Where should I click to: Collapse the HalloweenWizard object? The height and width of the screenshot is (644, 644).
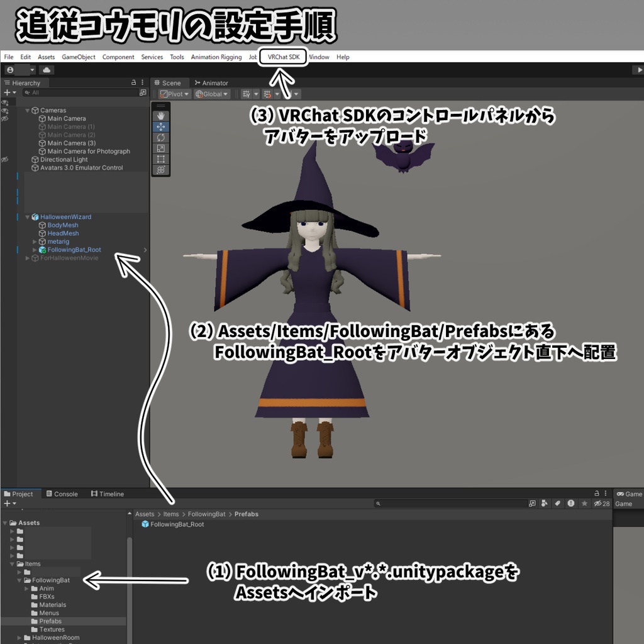point(27,217)
